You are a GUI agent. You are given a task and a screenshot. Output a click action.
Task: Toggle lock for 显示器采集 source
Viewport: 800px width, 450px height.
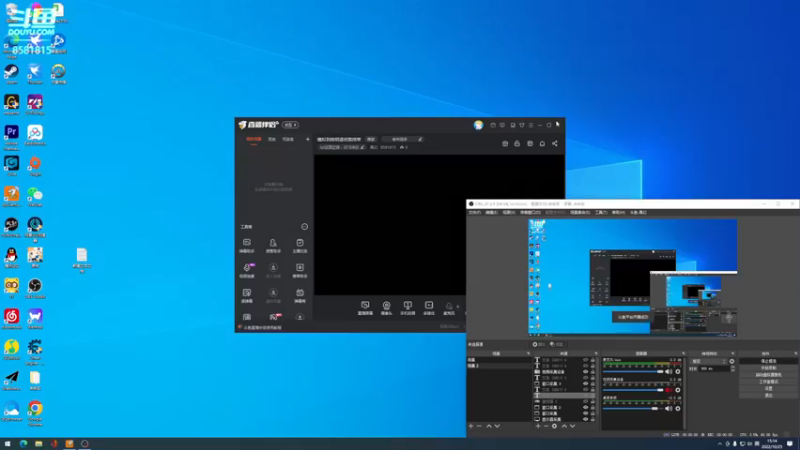pos(593,419)
